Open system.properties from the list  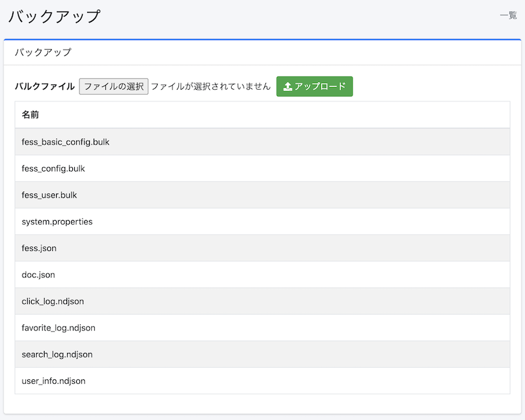coord(57,221)
